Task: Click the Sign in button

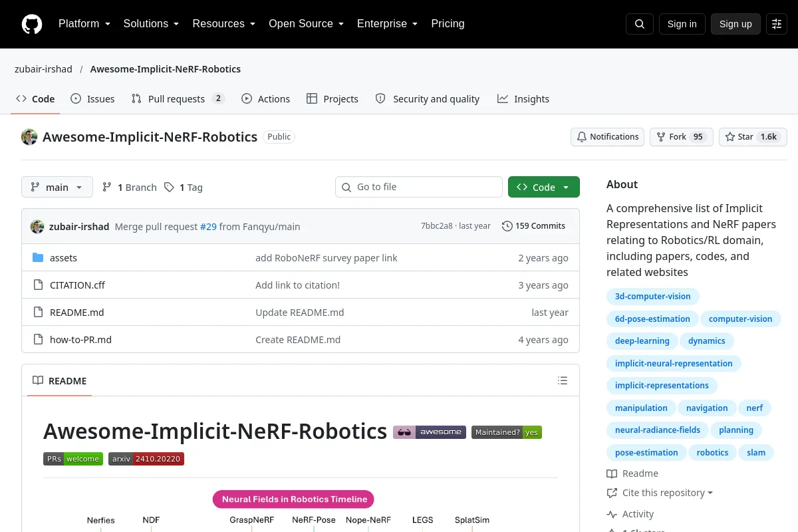Action: (682, 24)
